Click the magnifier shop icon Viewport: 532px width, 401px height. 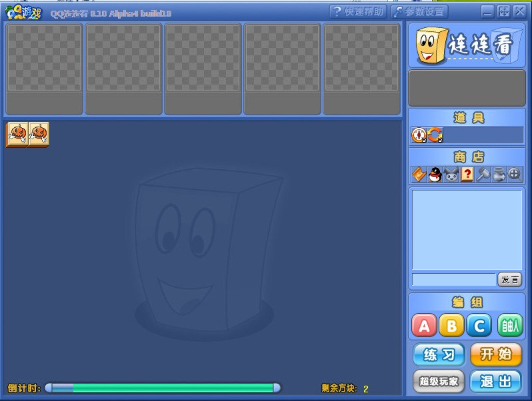point(515,175)
